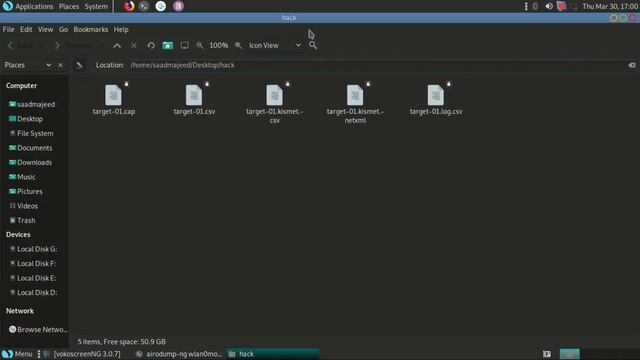
Task: Launch Firefox from the top panel
Action: pos(129,6)
